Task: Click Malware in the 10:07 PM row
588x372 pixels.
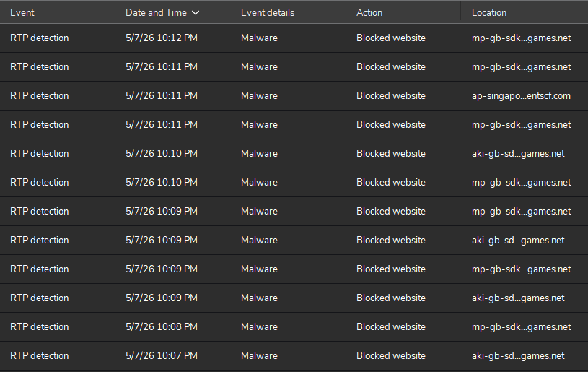Action: pyautogui.click(x=259, y=356)
